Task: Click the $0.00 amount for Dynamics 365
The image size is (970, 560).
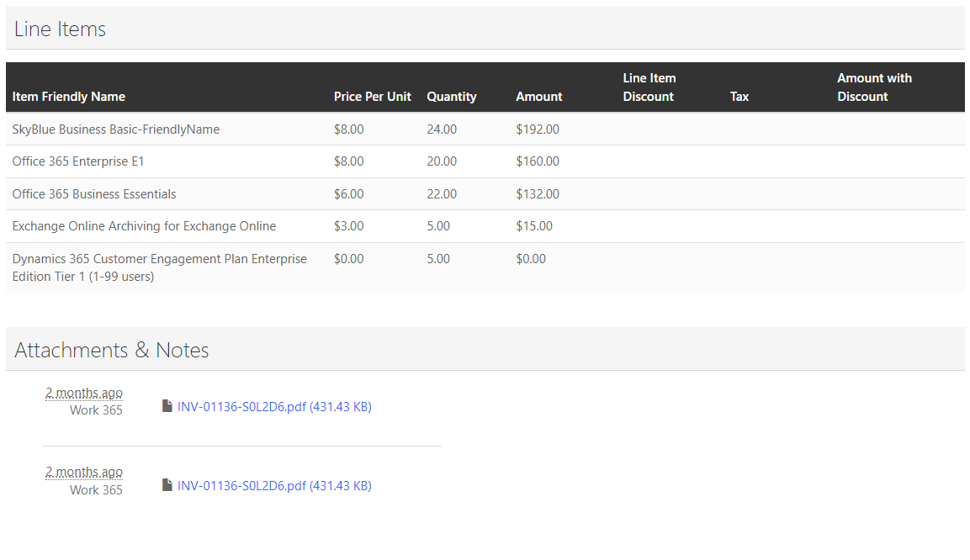Action: (531, 259)
